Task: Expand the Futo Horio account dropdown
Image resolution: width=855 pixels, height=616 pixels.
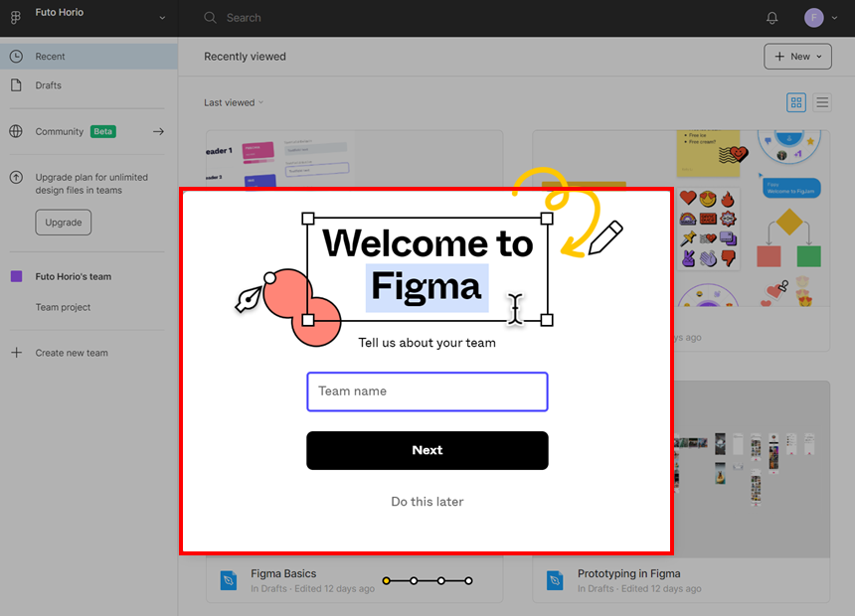Action: pos(162,18)
